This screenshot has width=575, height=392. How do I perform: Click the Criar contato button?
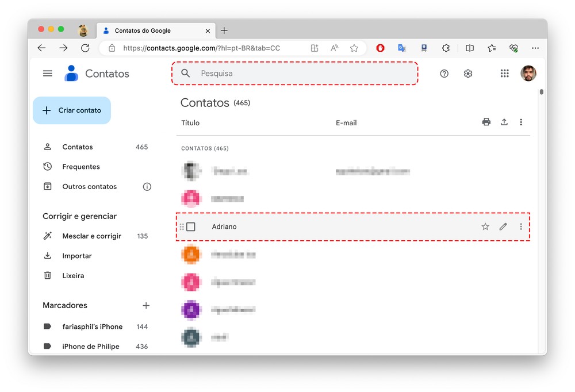pyautogui.click(x=72, y=110)
